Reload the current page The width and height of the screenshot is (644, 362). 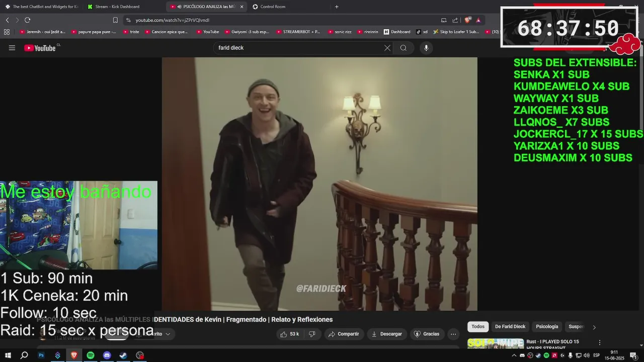pos(27,20)
